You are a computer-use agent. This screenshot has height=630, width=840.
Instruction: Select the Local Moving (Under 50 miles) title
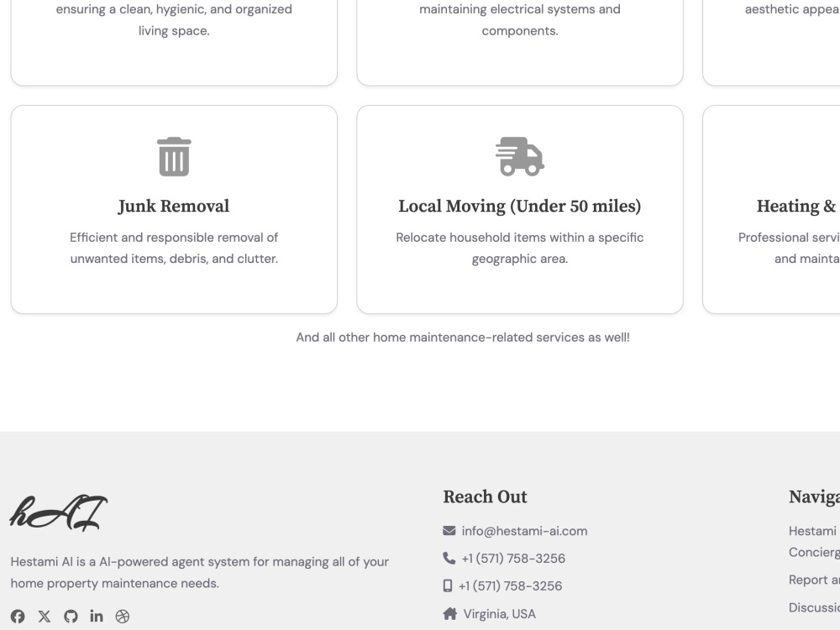click(520, 207)
